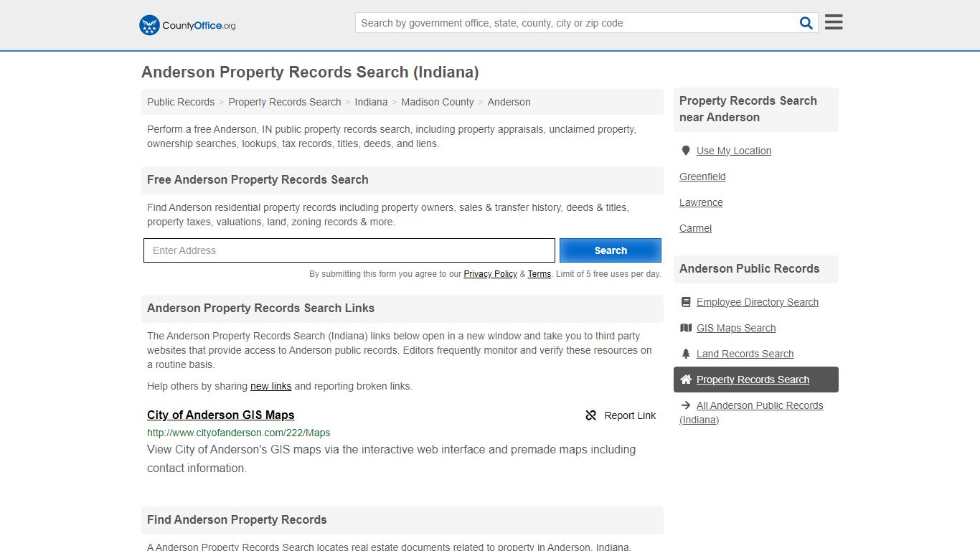Open the Terms link
The image size is (980, 551).
(x=540, y=274)
